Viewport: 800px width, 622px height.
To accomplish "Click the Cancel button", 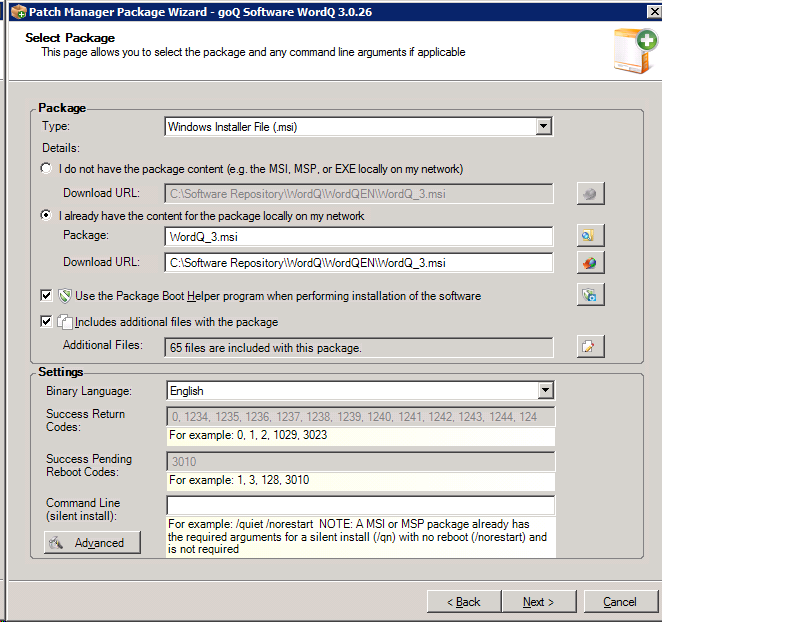I will pos(620,602).
